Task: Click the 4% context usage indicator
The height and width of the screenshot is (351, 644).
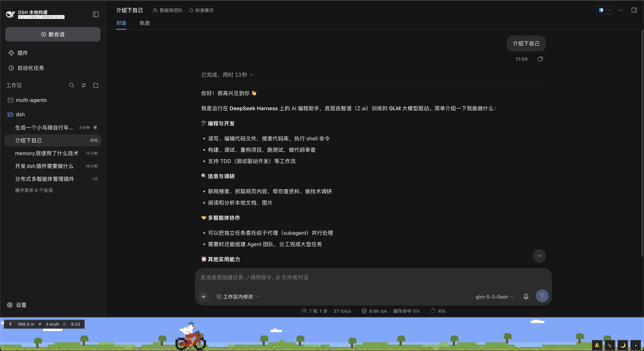Action: pos(438,311)
